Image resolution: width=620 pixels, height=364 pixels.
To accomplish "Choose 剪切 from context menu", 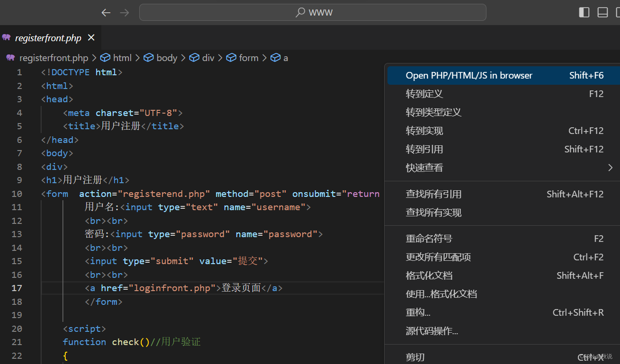I will click(503, 357).
